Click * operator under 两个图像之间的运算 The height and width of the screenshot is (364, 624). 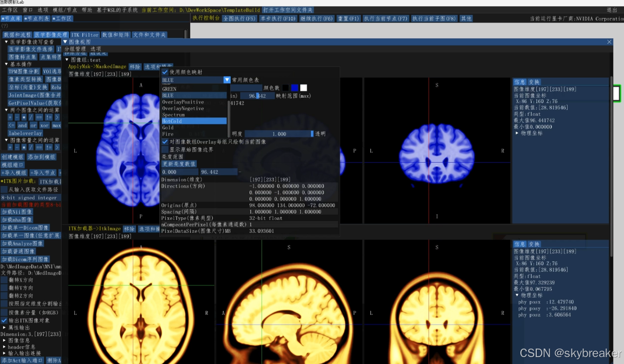[24, 117]
